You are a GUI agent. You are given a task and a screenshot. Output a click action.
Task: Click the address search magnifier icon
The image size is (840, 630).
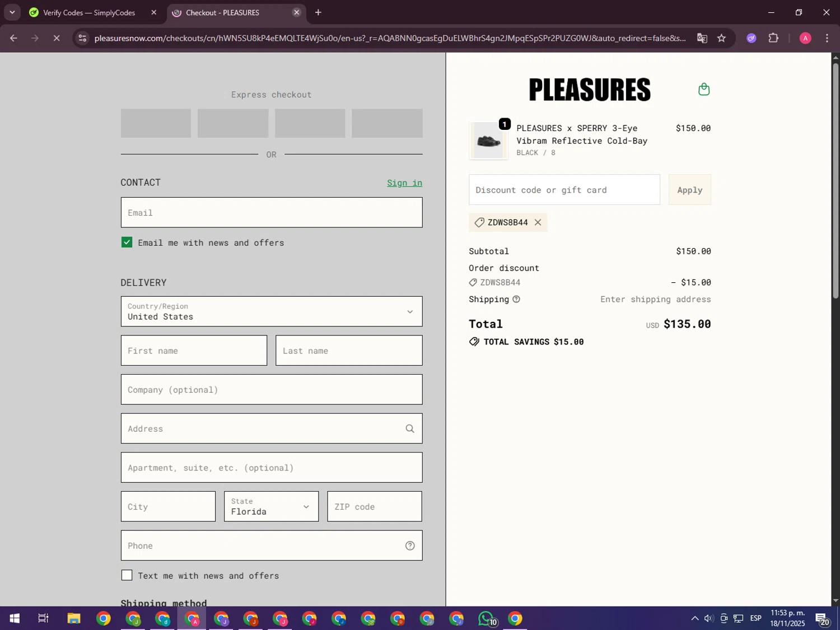point(410,428)
